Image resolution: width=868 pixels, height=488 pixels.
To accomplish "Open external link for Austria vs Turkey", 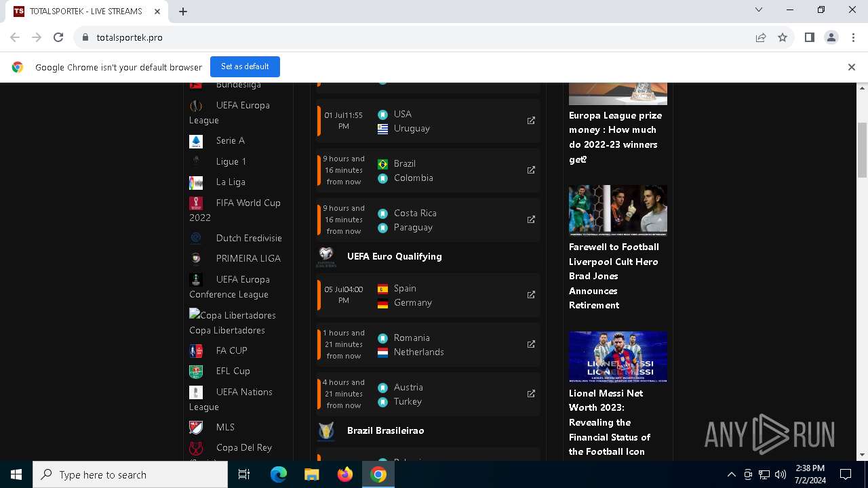I will tap(531, 394).
